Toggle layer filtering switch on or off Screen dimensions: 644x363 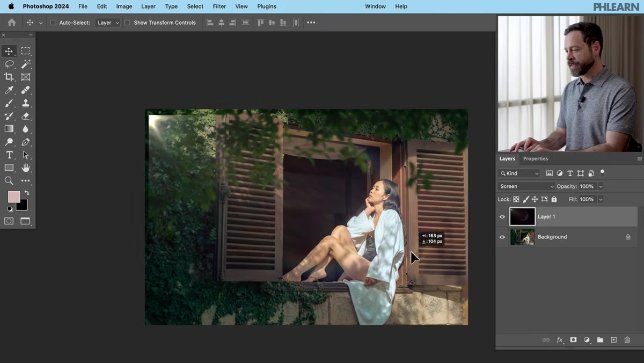point(602,172)
